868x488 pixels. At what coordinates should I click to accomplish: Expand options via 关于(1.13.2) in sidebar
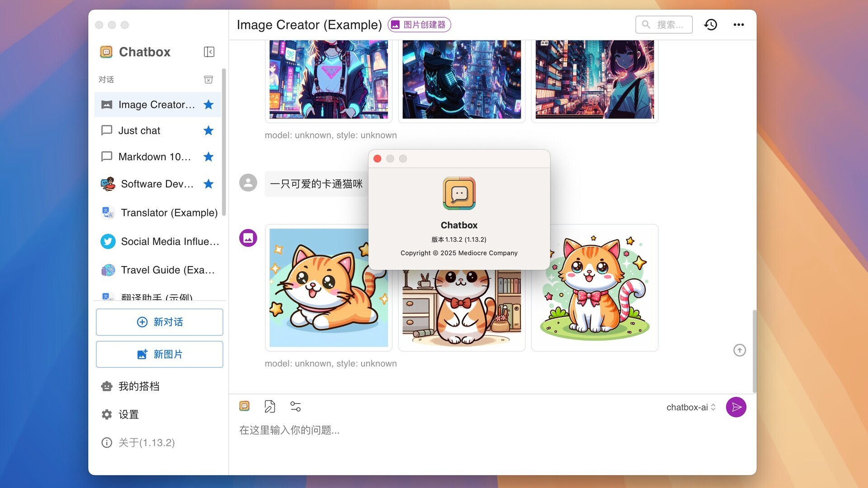146,442
